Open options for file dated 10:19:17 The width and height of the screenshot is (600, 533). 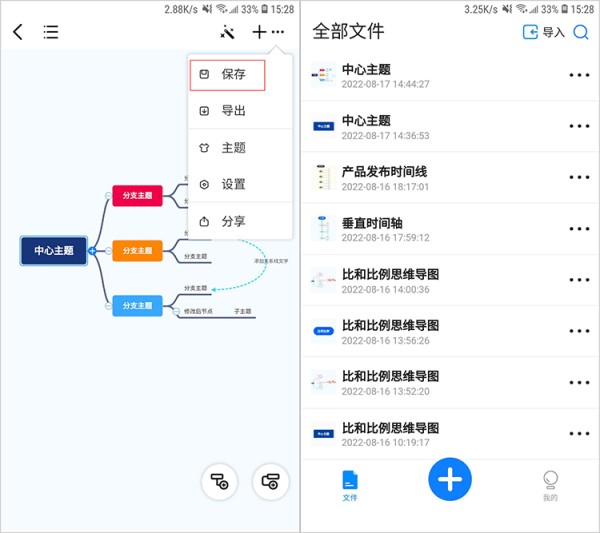coord(579,434)
